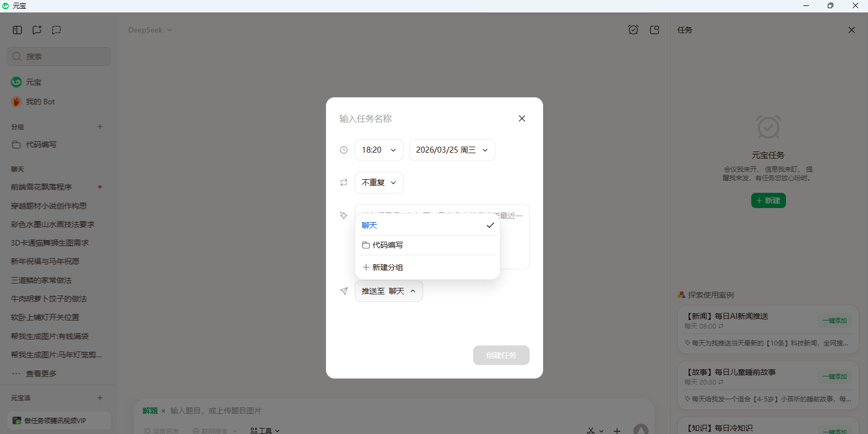Click the green 新建 task button
This screenshot has width=868, height=434.
pos(768,200)
